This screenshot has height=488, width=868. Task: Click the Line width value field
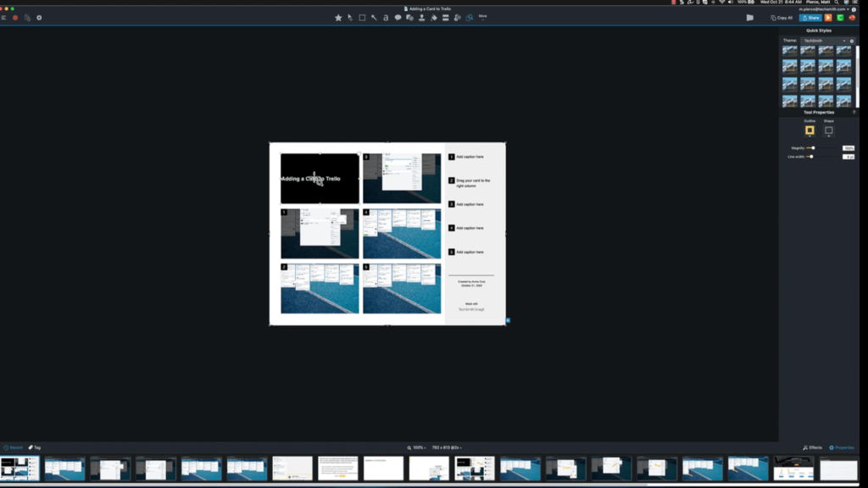pyautogui.click(x=849, y=157)
